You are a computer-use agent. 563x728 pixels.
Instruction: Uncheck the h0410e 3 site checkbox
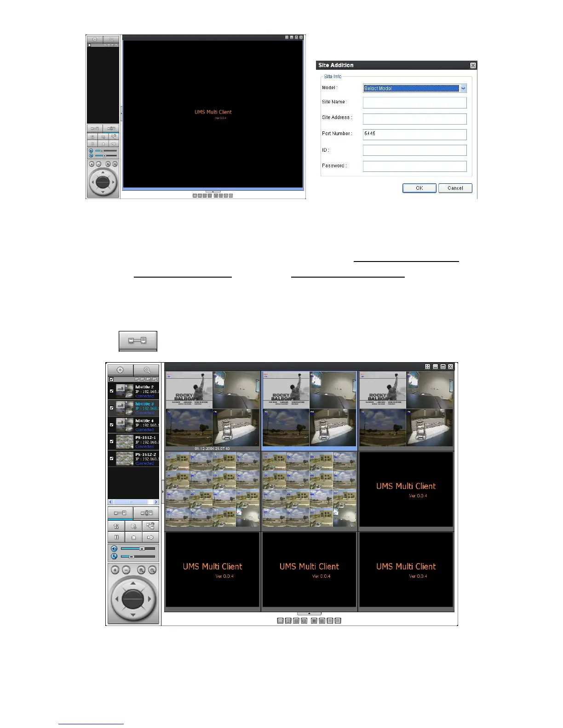pos(111,408)
